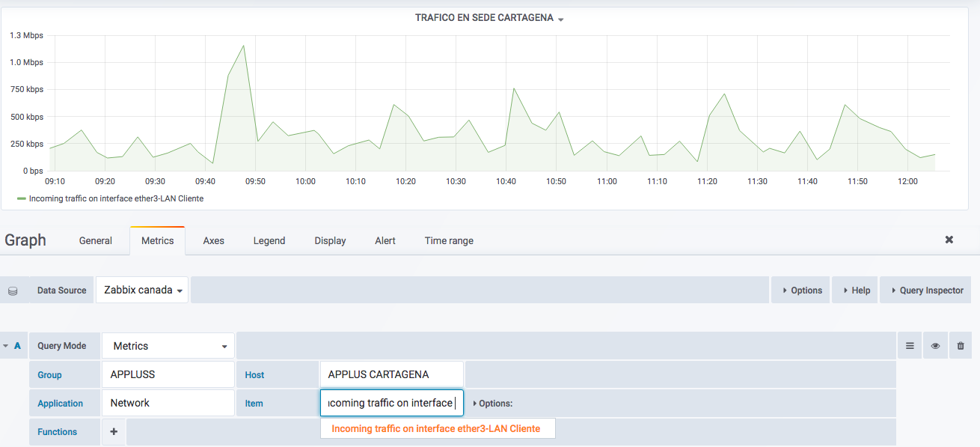Select the Time range tab
The width and height of the screenshot is (980, 447).
(448, 240)
